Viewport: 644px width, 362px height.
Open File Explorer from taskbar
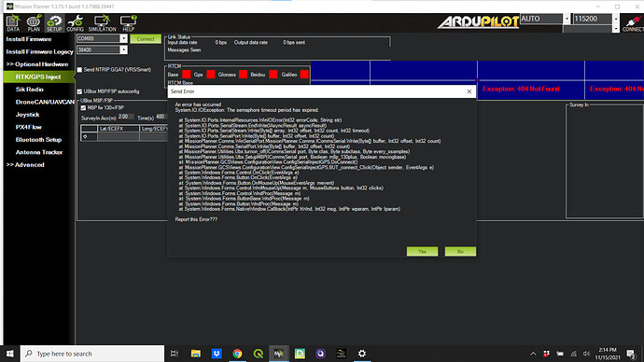[x=196, y=354]
